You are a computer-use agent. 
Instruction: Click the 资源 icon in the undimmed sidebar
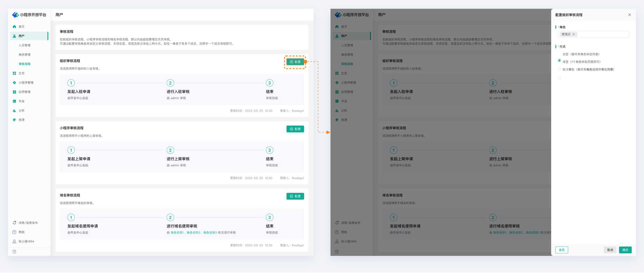pyautogui.click(x=14, y=120)
